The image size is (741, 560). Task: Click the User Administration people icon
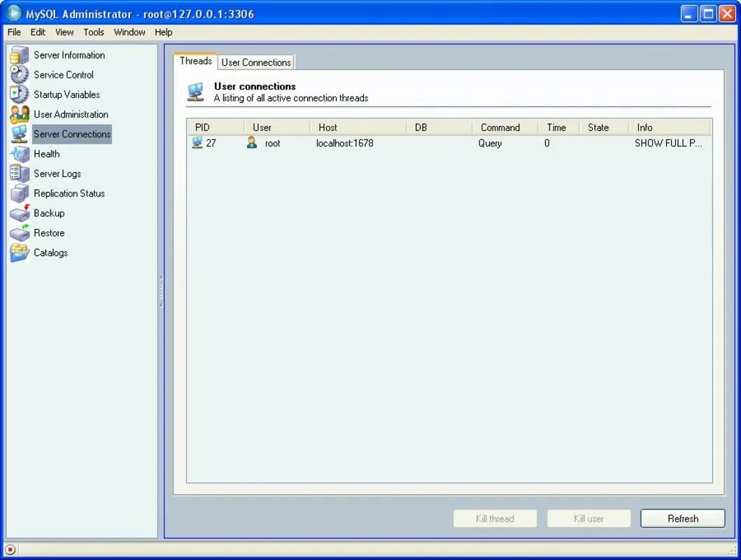[x=20, y=114]
